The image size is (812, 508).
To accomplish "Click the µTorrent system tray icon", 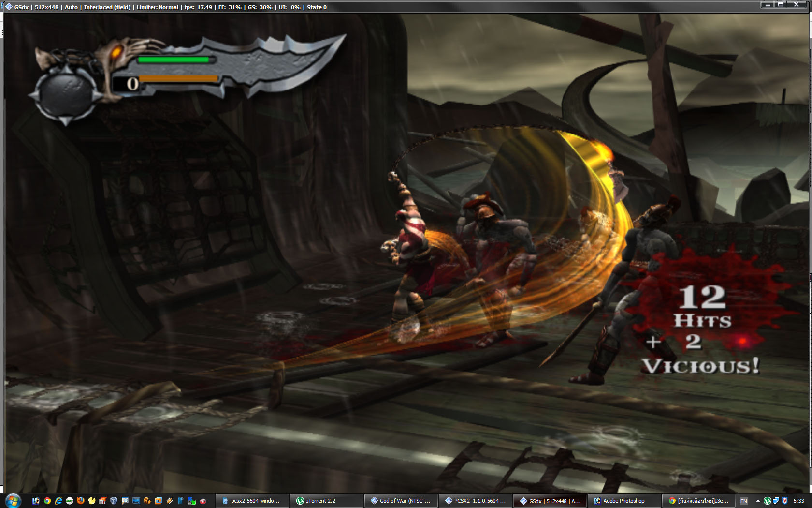I will pyautogui.click(x=767, y=501).
